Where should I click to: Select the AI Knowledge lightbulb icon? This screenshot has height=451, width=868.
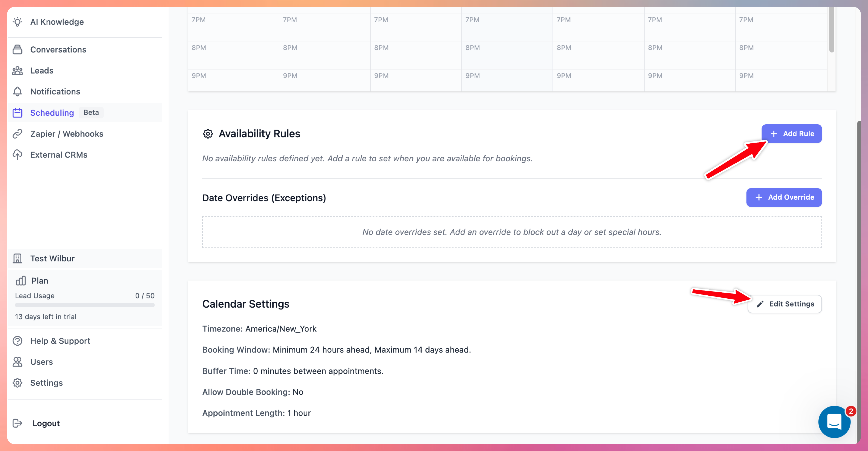point(18,22)
